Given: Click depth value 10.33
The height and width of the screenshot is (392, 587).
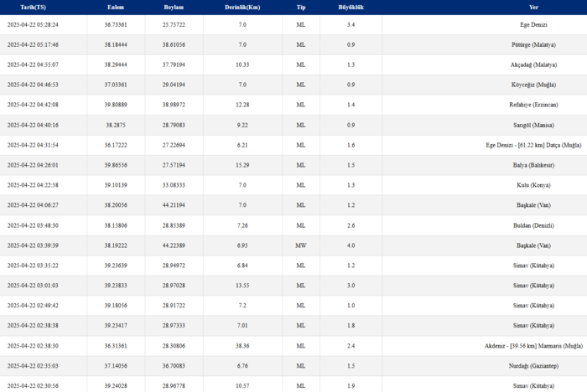Looking at the screenshot, I should (242, 64).
